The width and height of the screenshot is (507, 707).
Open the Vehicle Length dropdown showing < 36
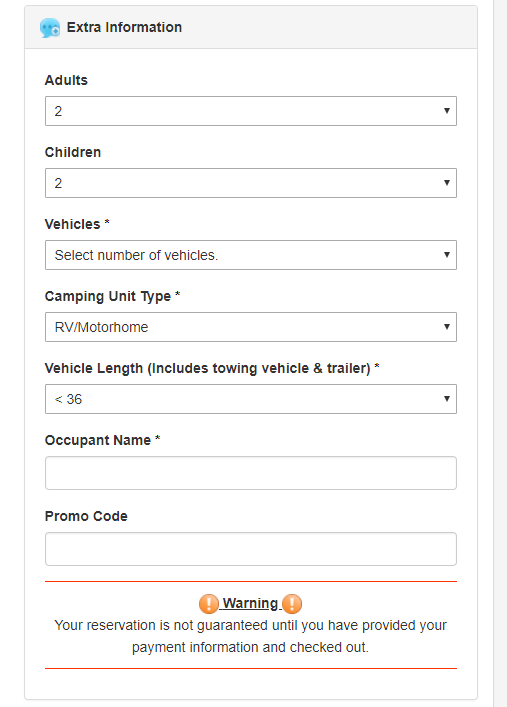click(251, 399)
